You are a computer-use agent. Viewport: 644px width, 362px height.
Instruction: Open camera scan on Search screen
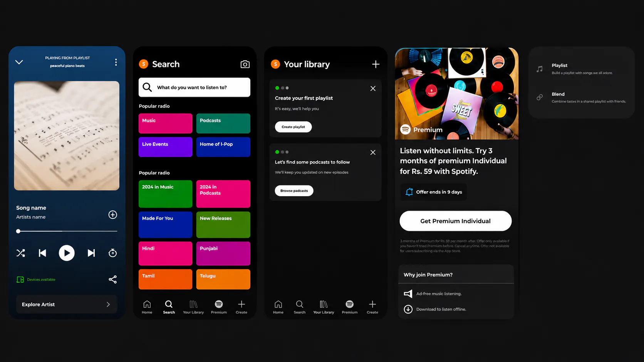pyautogui.click(x=245, y=64)
